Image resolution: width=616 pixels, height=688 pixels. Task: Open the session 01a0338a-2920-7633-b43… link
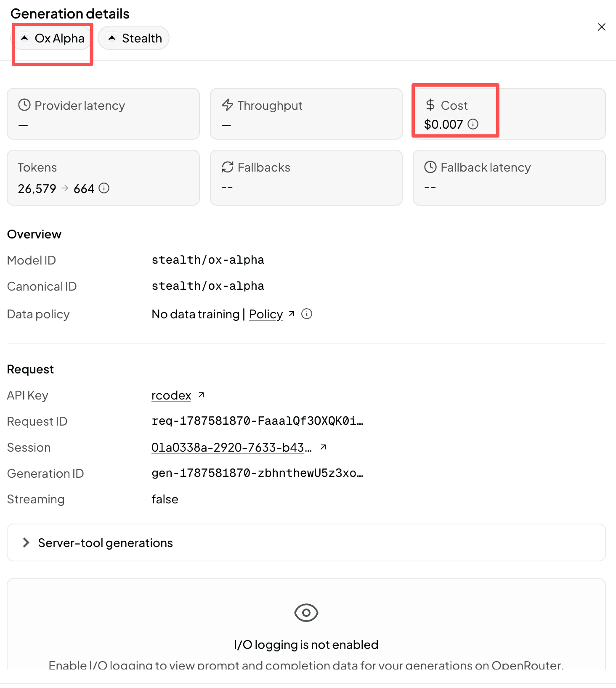pyautogui.click(x=232, y=447)
